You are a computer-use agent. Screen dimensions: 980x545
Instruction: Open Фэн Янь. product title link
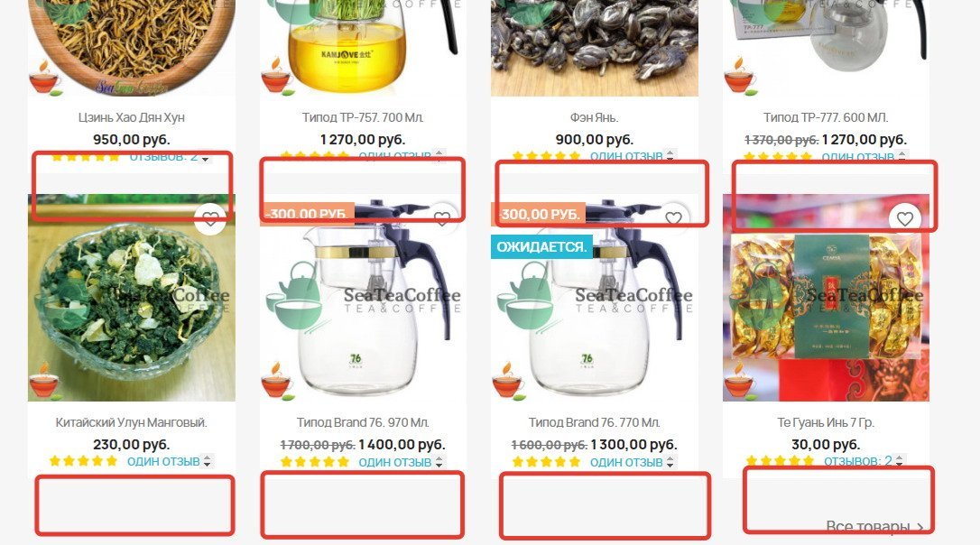[595, 117]
